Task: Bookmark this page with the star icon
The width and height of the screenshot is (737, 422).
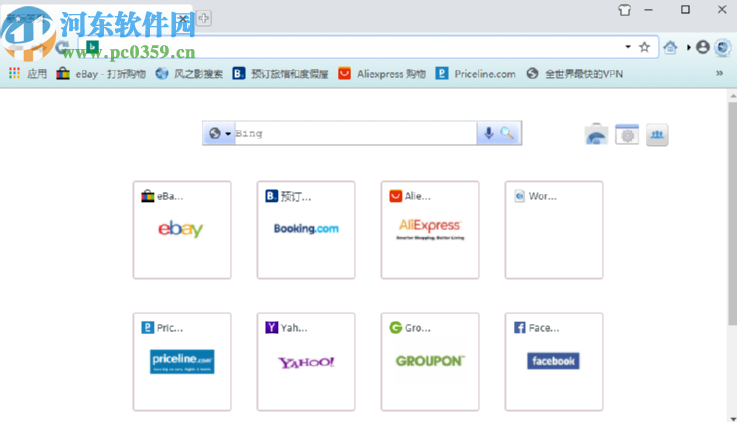Action: click(644, 47)
